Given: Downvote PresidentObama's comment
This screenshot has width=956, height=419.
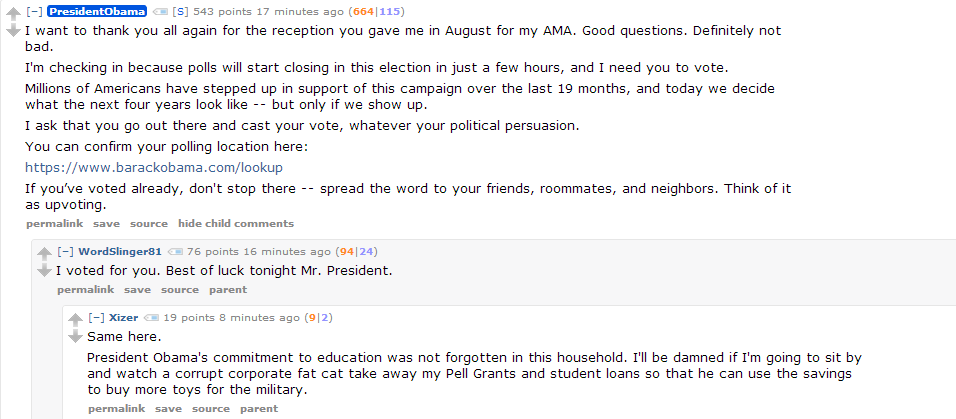Looking at the screenshot, I should 13,30.
